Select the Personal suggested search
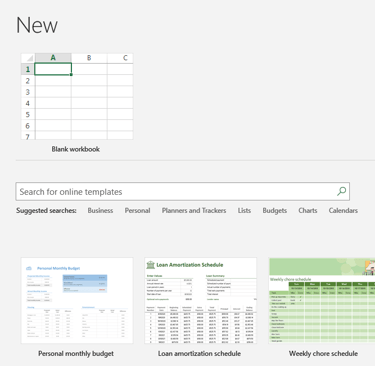The height and width of the screenshot is (366, 375). (x=137, y=211)
